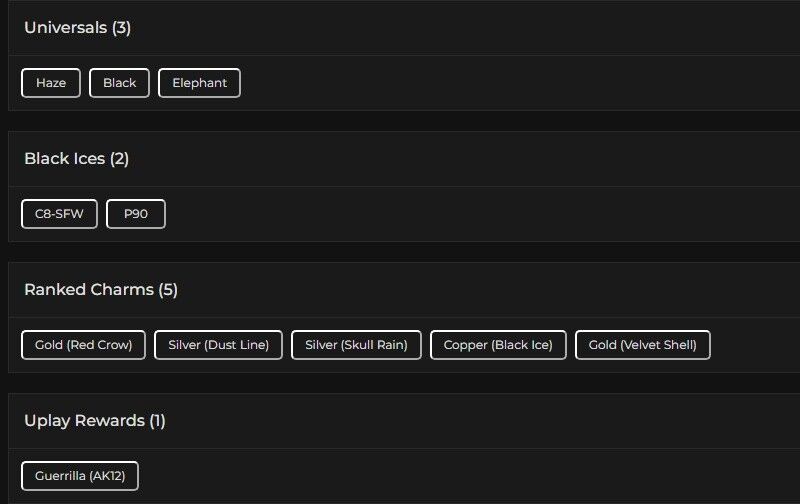Click the (5) count beside Ranked Charms

pyautogui.click(x=168, y=290)
